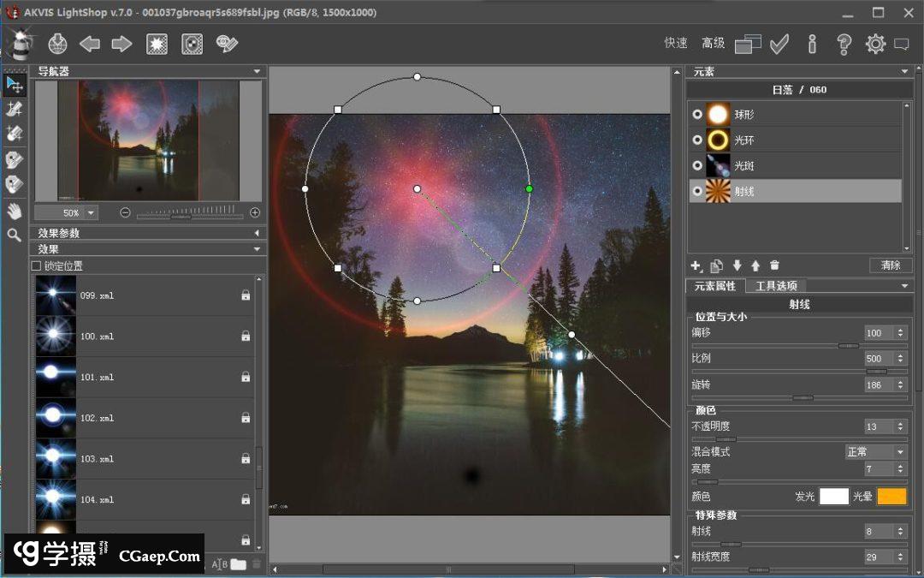Open the Preferences gear icon
The image size is (924, 578).
(875, 44)
